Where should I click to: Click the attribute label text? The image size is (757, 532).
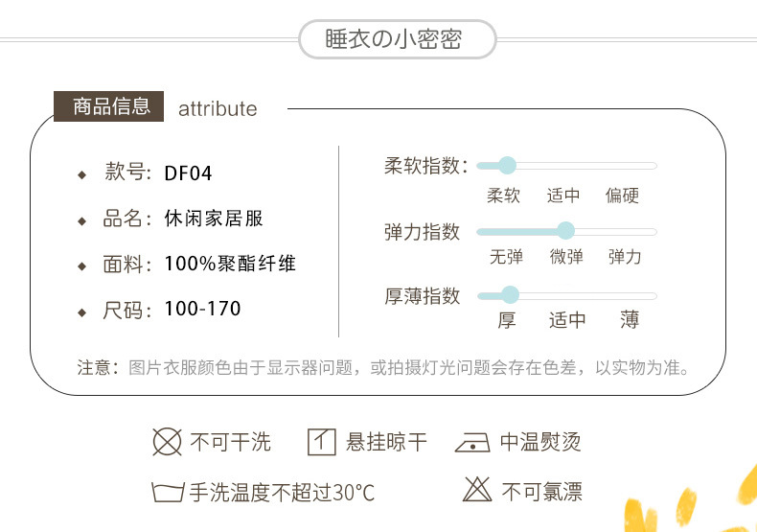(x=218, y=108)
